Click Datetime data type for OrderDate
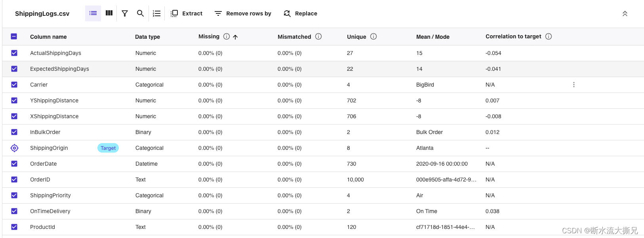Image resolution: width=644 pixels, height=238 pixels. click(x=147, y=164)
